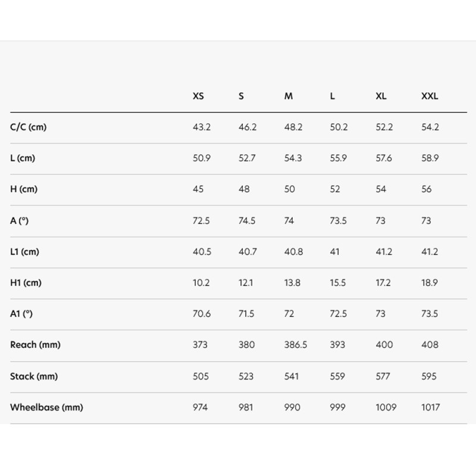Click the 13.8 H1 value
476x476 pixels.
(292, 283)
